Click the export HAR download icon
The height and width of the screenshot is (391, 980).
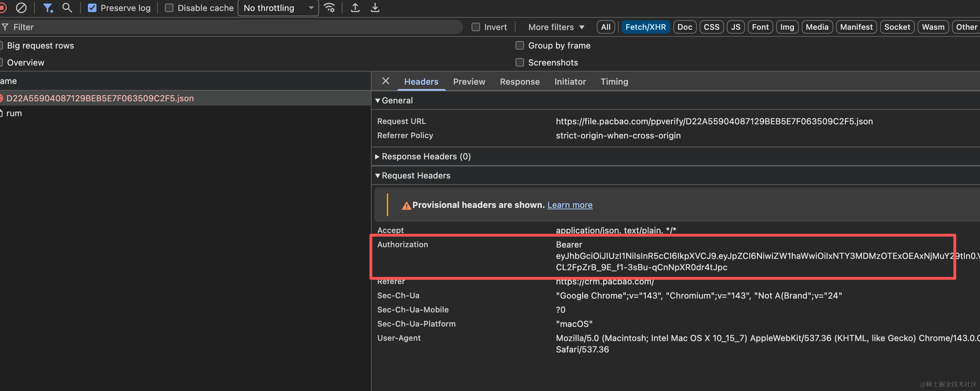pos(375,7)
